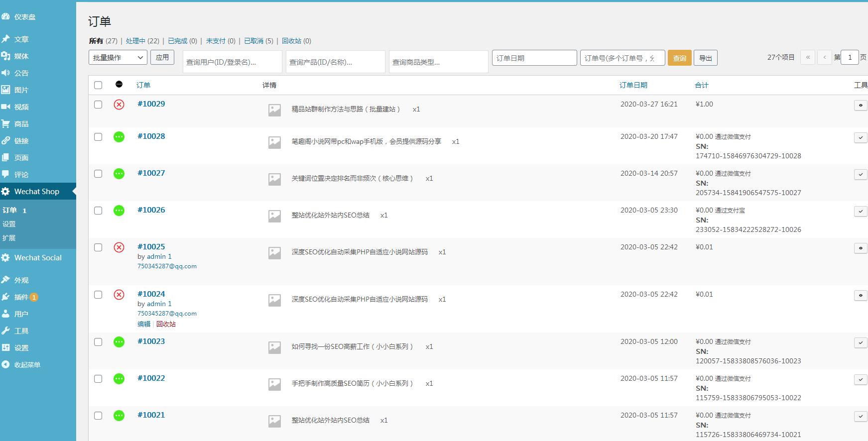The image size is (868, 441).
Task: Click the complete checkmark button for order #10028
Action: click(x=861, y=137)
